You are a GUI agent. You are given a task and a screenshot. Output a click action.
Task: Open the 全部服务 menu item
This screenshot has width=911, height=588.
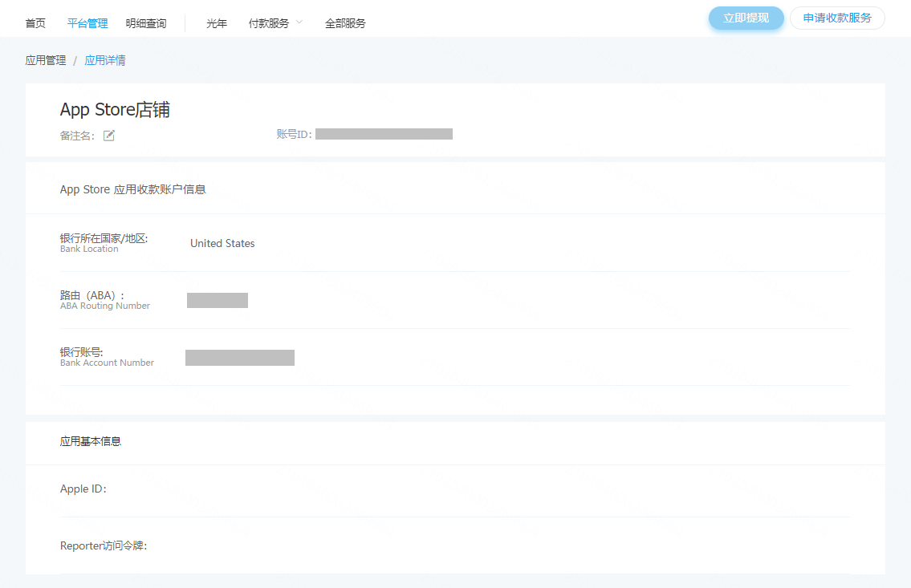[x=345, y=23]
